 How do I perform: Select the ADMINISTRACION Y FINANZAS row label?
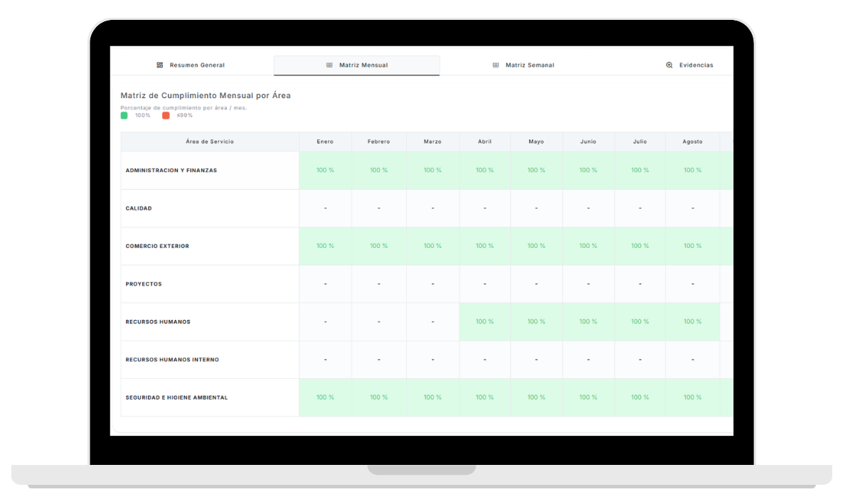point(171,171)
